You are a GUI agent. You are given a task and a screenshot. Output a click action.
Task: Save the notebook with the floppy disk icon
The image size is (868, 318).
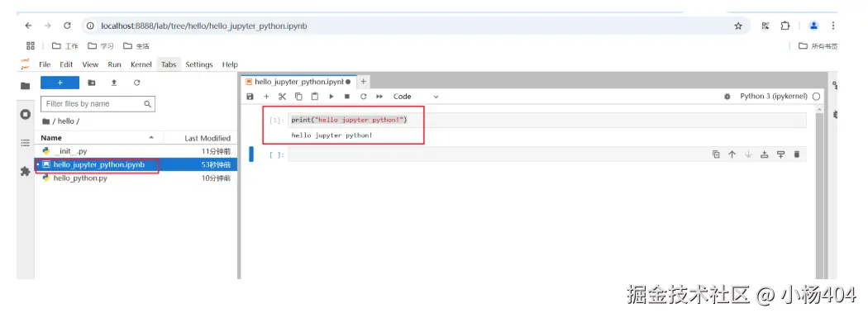(x=250, y=97)
